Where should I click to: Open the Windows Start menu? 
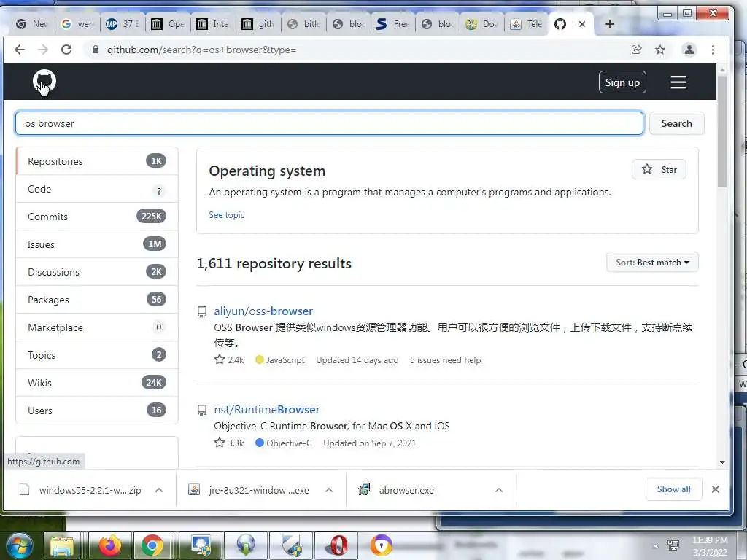click(x=20, y=545)
